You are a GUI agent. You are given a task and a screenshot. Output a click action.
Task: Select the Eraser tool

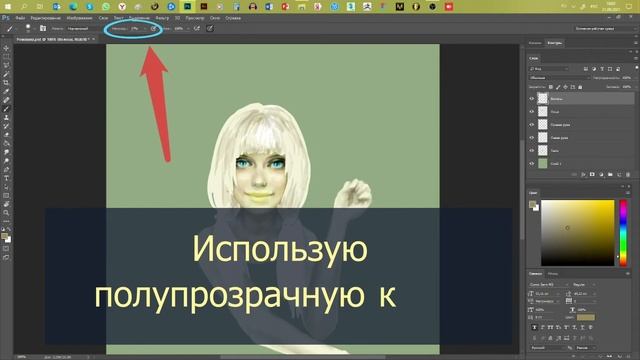6,135
